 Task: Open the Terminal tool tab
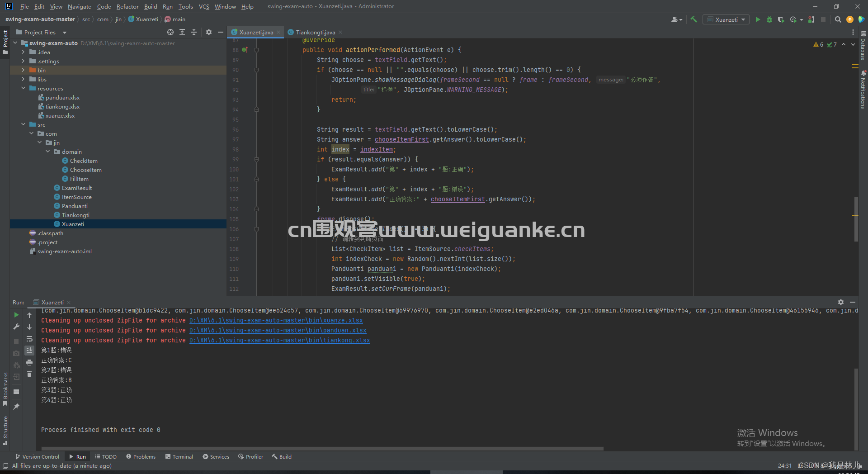179,457
